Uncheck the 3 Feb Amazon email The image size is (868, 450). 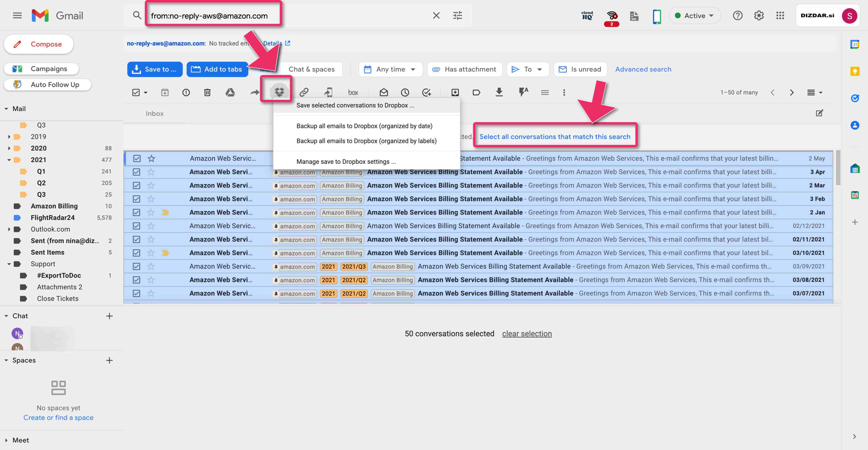click(x=136, y=199)
